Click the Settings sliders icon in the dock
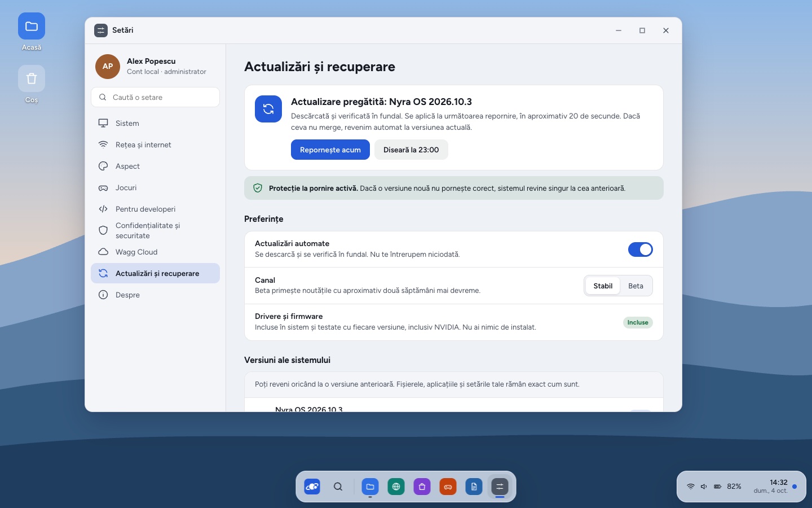This screenshot has width=812, height=508. [x=500, y=487]
